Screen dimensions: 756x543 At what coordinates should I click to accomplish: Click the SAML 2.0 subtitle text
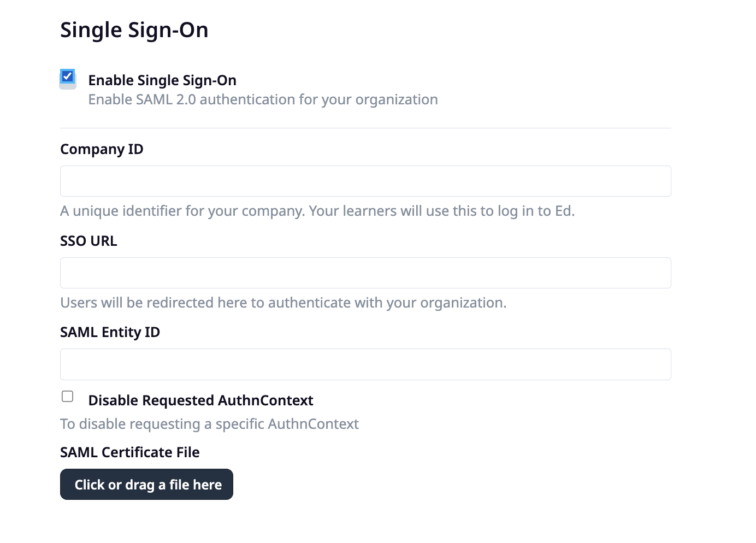click(x=263, y=99)
